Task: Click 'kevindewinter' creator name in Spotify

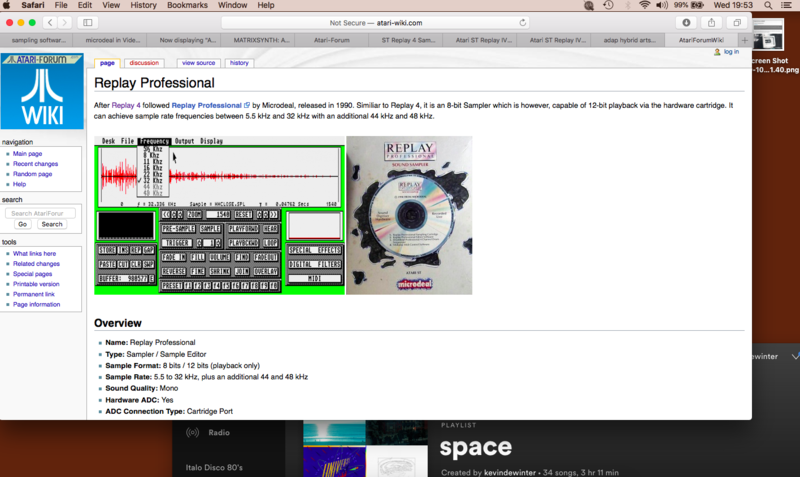Action: click(510, 473)
